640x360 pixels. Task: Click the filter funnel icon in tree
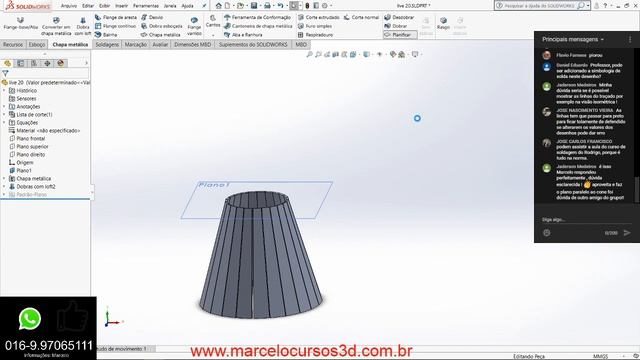click(5, 73)
